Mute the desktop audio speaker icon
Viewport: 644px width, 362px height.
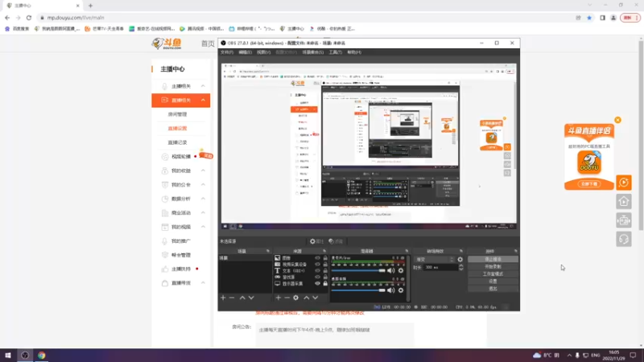(391, 290)
